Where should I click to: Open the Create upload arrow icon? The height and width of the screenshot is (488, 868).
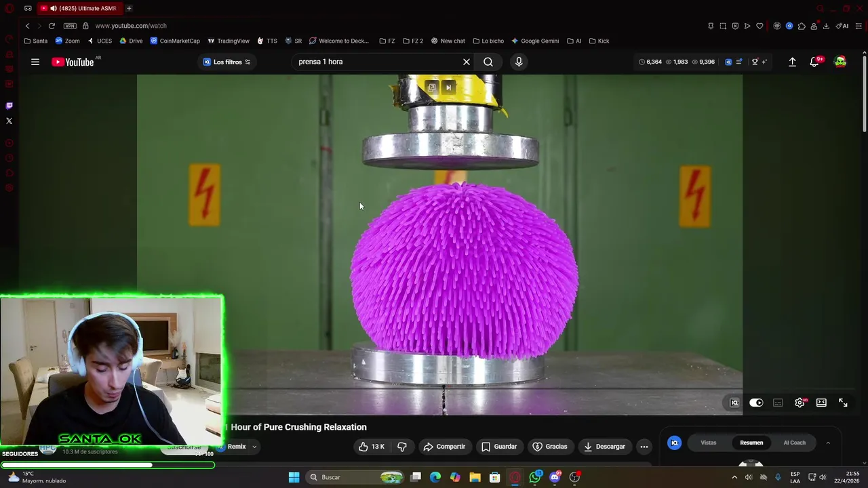pos(792,62)
